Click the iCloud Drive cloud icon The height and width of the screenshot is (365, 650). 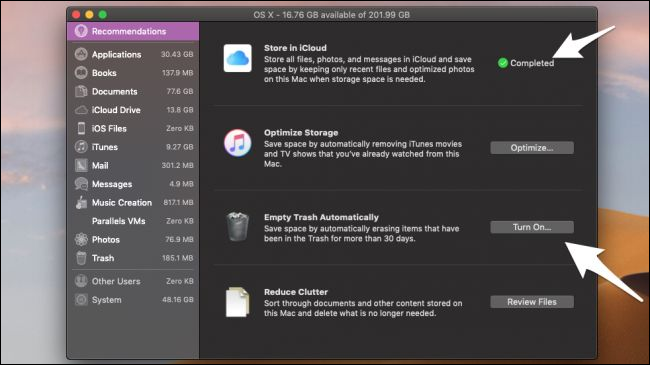click(81, 110)
